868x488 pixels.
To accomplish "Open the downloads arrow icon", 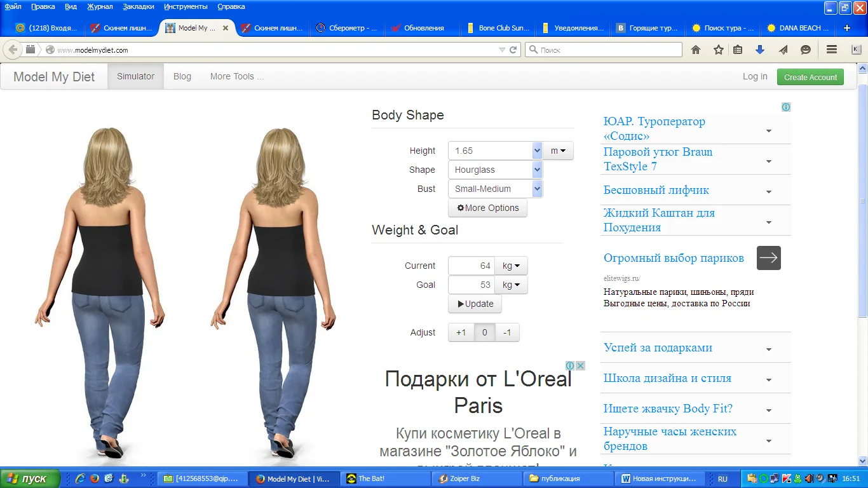I will pos(759,50).
